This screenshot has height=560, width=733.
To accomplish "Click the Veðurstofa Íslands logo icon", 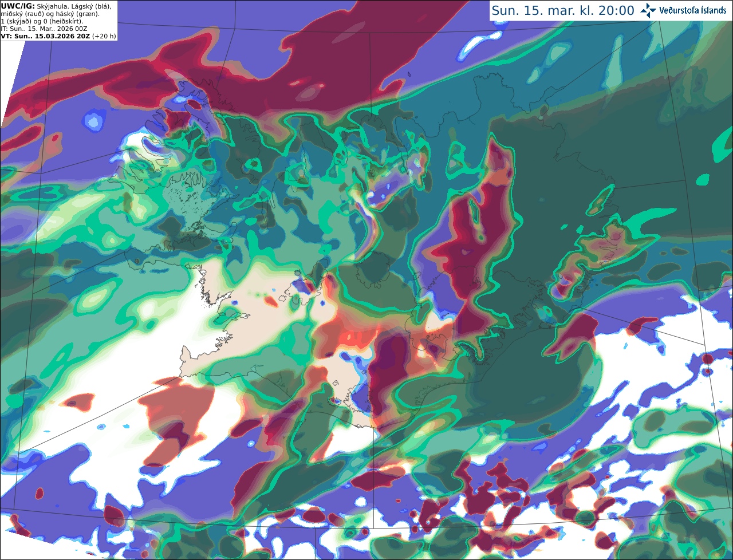I will [x=648, y=10].
